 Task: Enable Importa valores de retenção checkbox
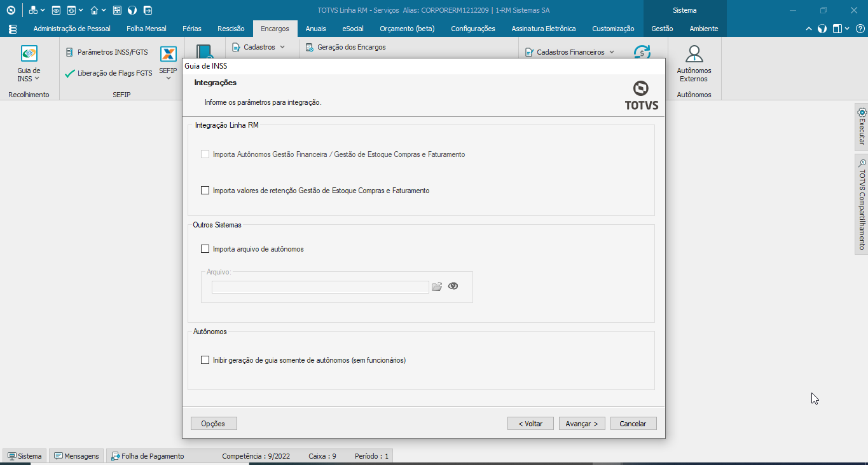[205, 191]
